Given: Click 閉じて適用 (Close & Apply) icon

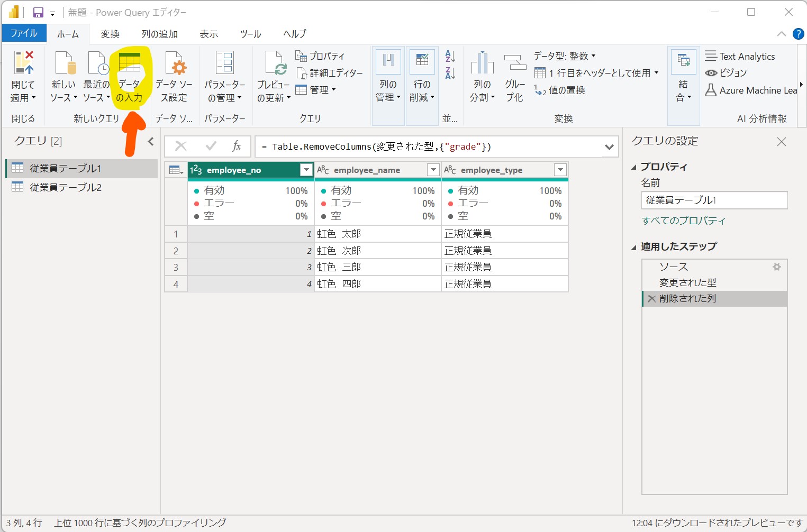Looking at the screenshot, I should pos(23,63).
